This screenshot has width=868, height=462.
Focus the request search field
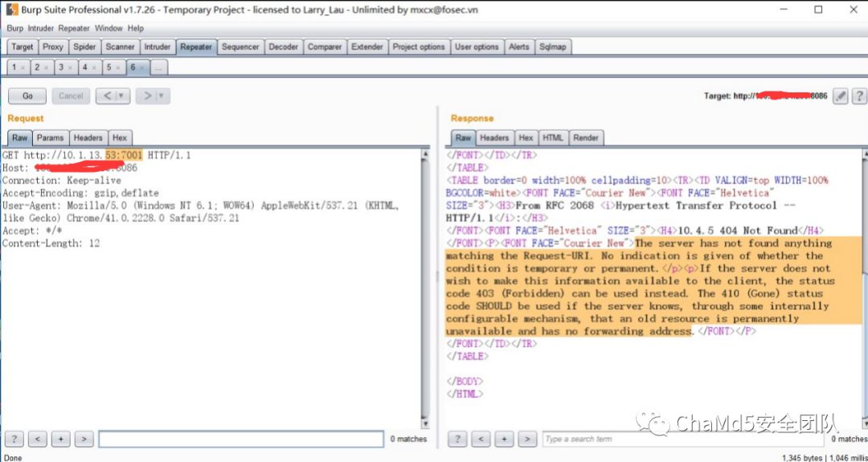[x=241, y=440]
